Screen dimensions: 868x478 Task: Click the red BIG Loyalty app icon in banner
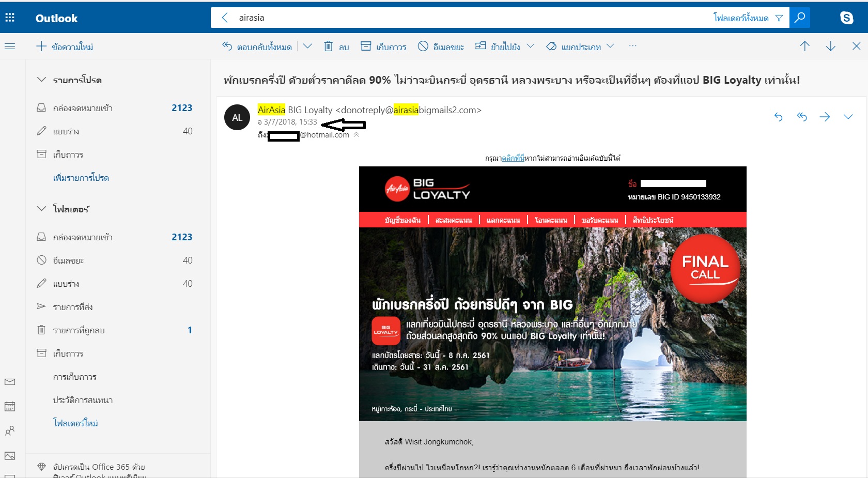(x=386, y=331)
